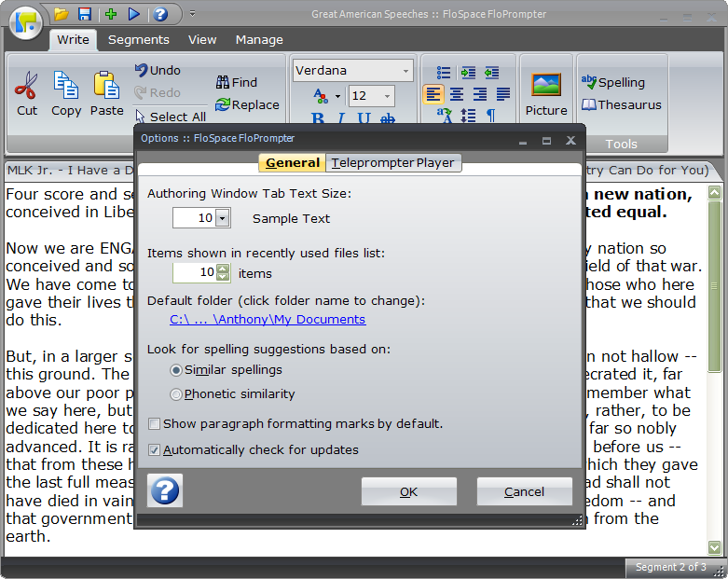Check Show paragraph formatting marks by default

click(154, 424)
